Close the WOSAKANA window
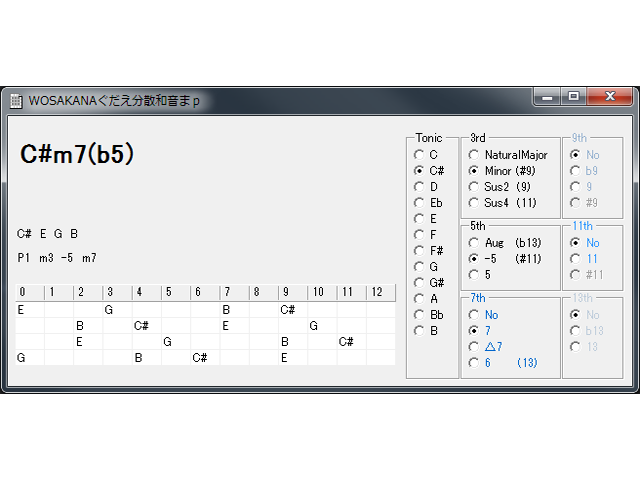 coord(609,96)
